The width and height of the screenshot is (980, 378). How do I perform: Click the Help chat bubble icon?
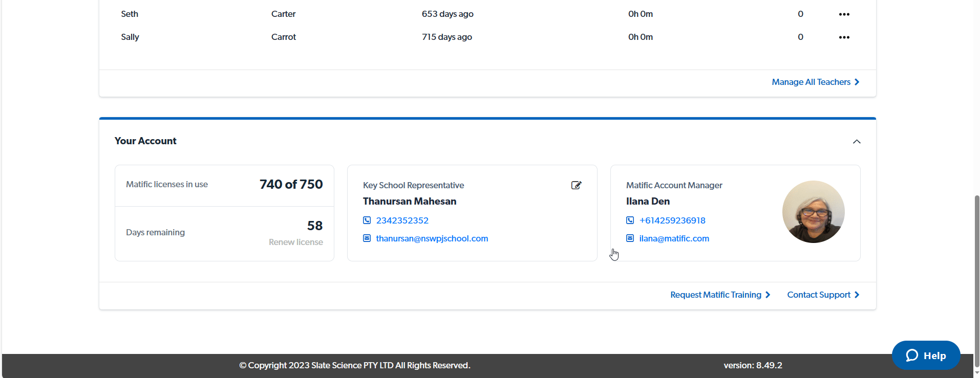pos(912,355)
